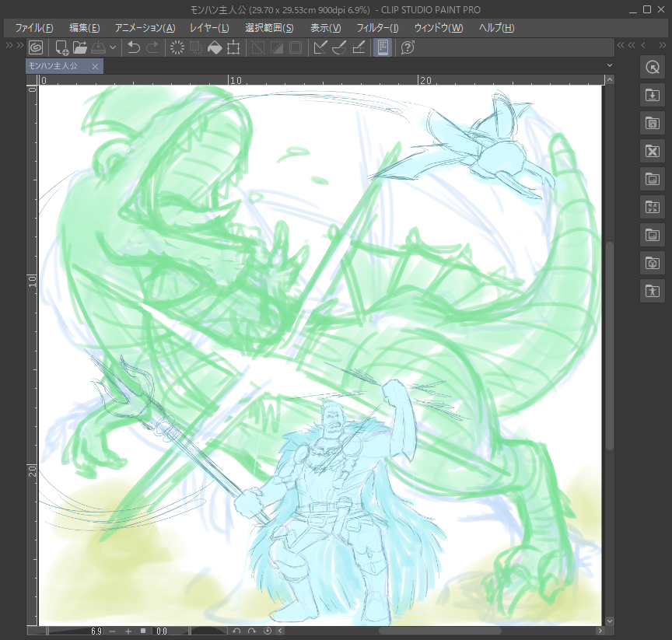Open the フィルター(I) menu
The width and height of the screenshot is (672, 640).
[377, 28]
